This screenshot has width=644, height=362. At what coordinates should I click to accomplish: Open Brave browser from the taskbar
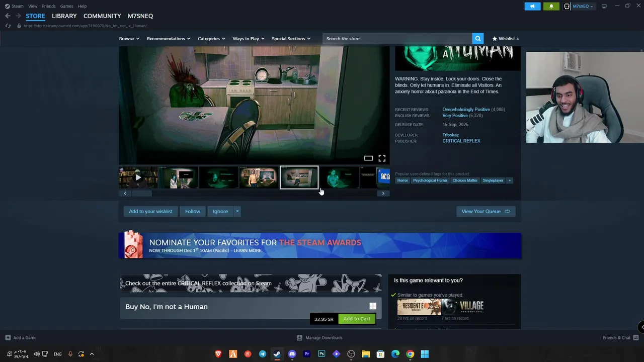218,354
